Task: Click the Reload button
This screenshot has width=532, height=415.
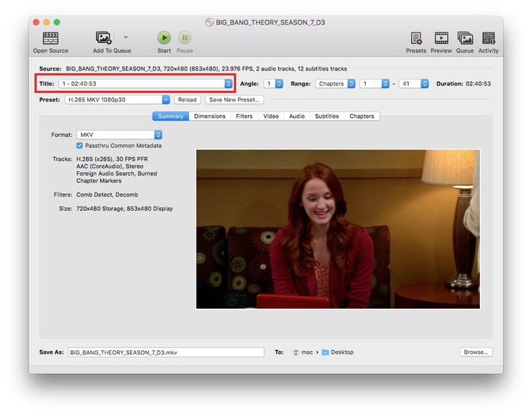Action: (x=187, y=100)
